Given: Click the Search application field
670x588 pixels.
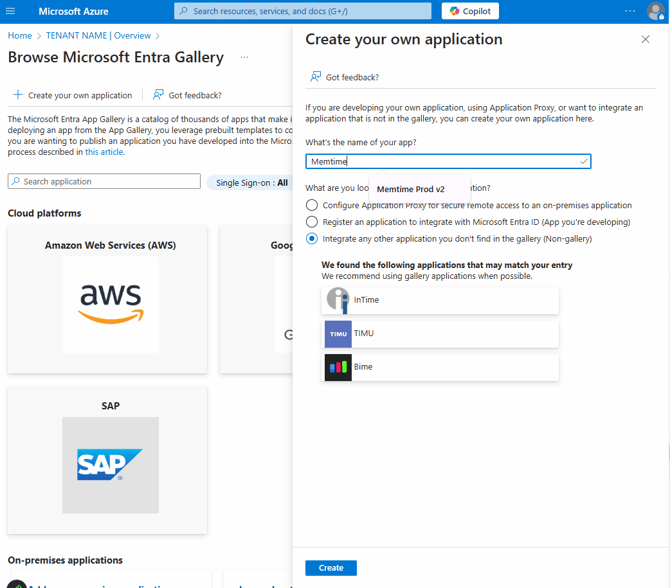Looking at the screenshot, I should click(x=104, y=181).
